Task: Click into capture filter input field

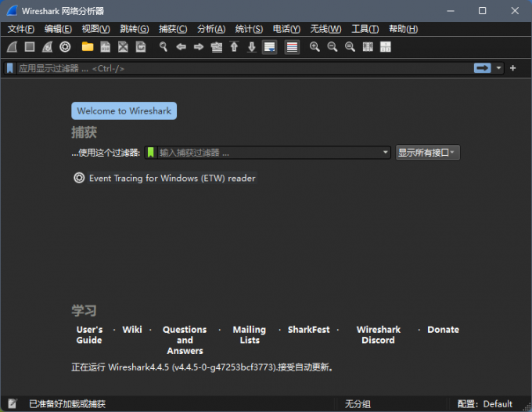Action: point(270,153)
